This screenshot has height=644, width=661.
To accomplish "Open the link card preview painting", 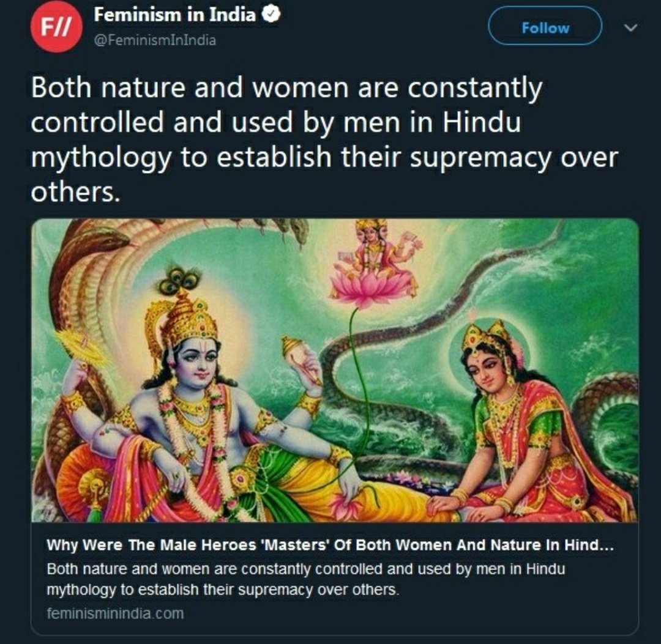I will pyautogui.click(x=335, y=370).
